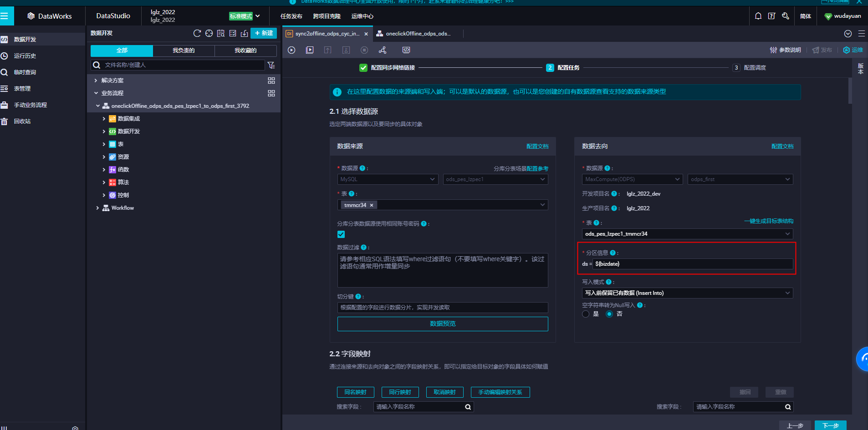The width and height of the screenshot is (868, 430).
Task: Close the sync2offline_odps_cyc_in tab
Action: point(366,34)
